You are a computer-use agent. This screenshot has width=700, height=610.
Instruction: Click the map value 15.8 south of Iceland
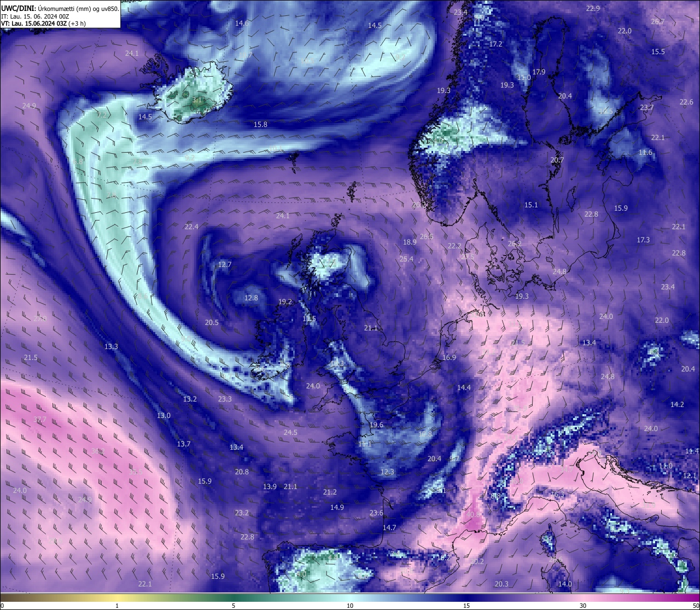click(260, 124)
